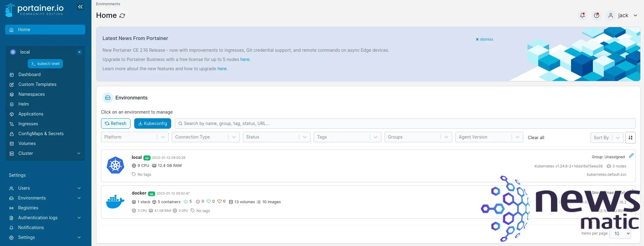Image resolution: width=644 pixels, height=246 pixels.
Task: Click the Portainer.io logo
Action: 34,10
